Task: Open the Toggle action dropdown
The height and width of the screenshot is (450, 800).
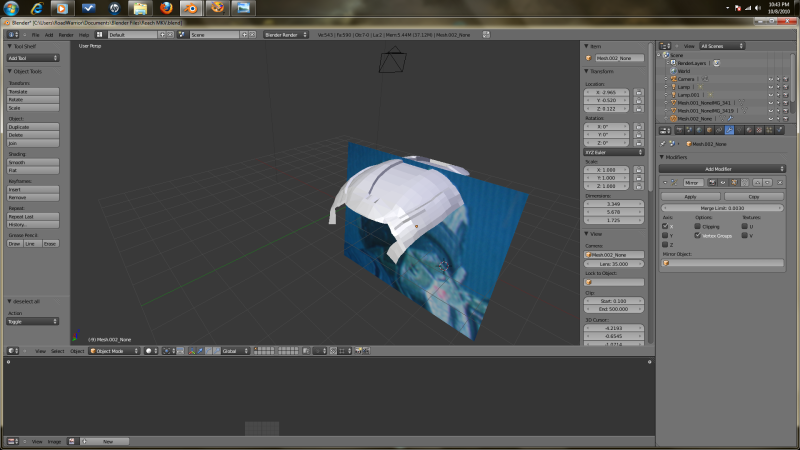Action: tap(33, 321)
